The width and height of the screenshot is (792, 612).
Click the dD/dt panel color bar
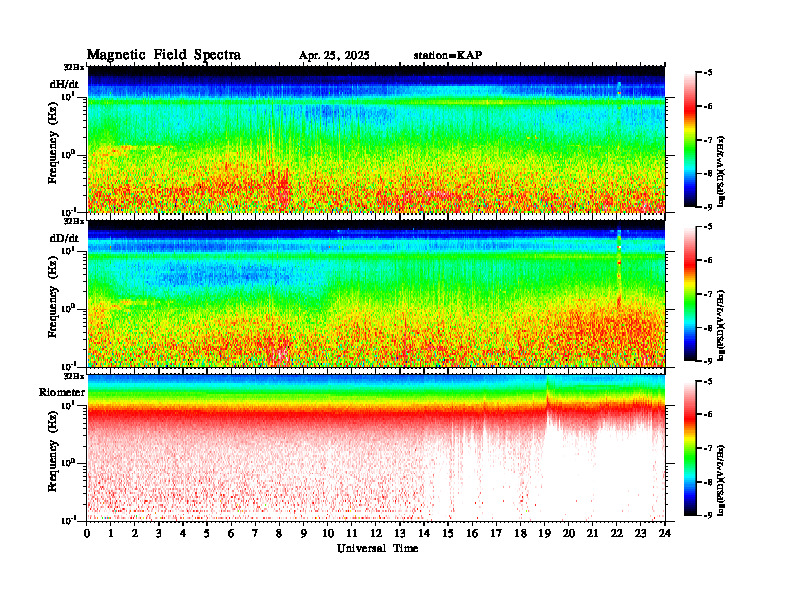[690, 293]
